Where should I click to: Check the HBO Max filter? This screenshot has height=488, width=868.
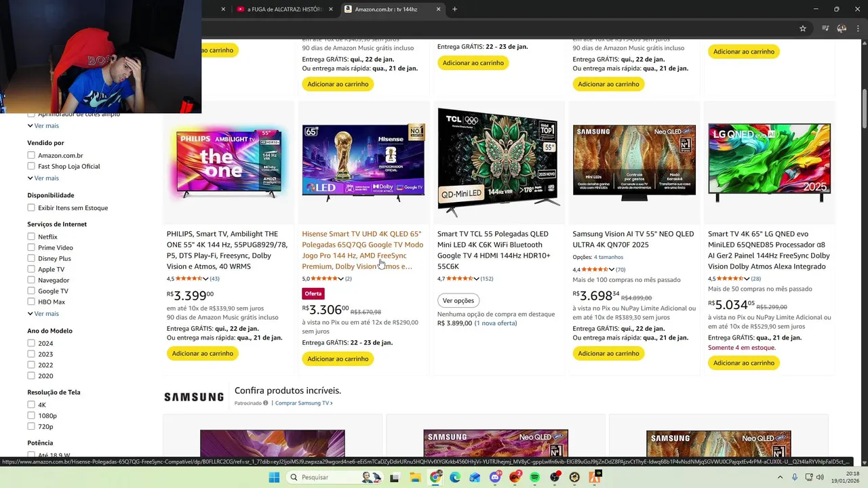(x=31, y=302)
